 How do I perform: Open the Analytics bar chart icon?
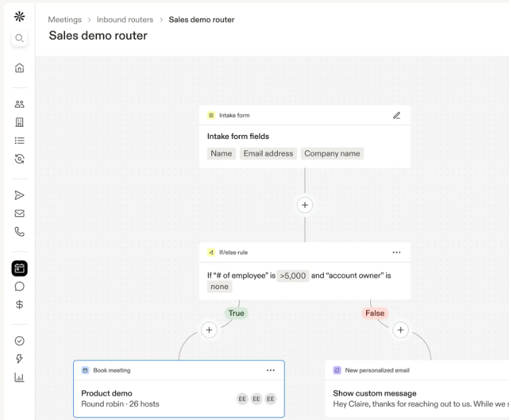pyautogui.click(x=19, y=377)
